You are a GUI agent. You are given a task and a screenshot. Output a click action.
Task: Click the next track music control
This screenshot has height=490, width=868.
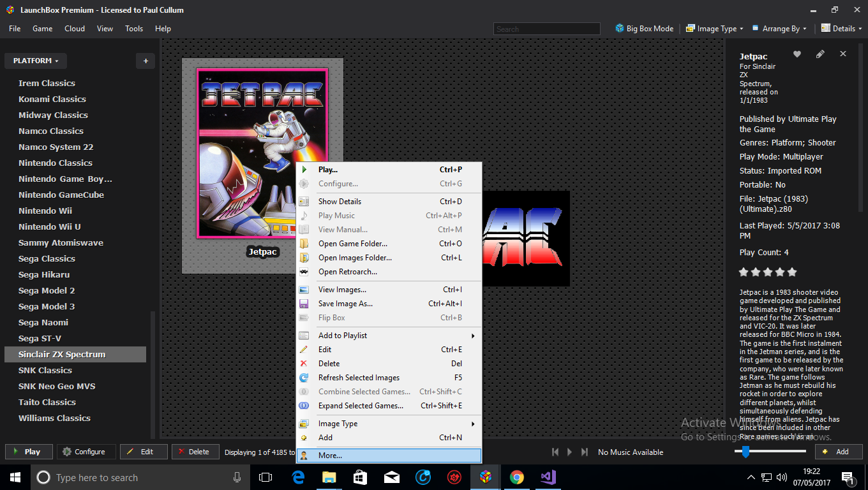click(x=585, y=452)
